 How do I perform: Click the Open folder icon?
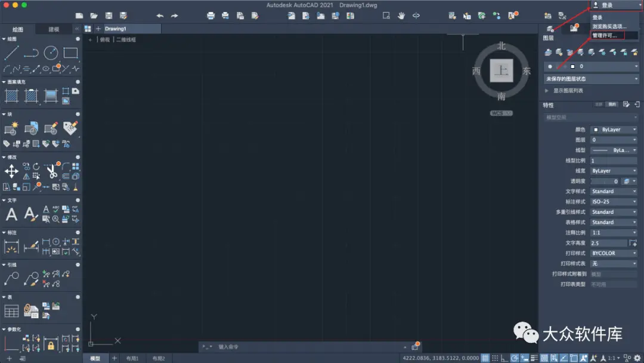click(94, 16)
